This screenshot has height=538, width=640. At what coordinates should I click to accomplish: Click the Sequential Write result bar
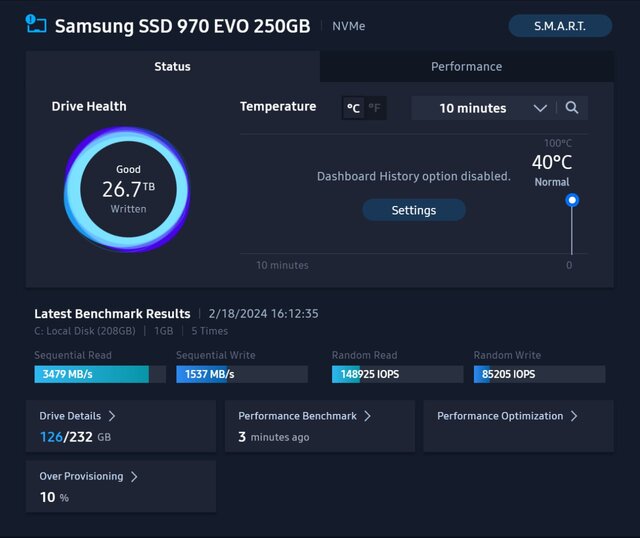pos(241,374)
